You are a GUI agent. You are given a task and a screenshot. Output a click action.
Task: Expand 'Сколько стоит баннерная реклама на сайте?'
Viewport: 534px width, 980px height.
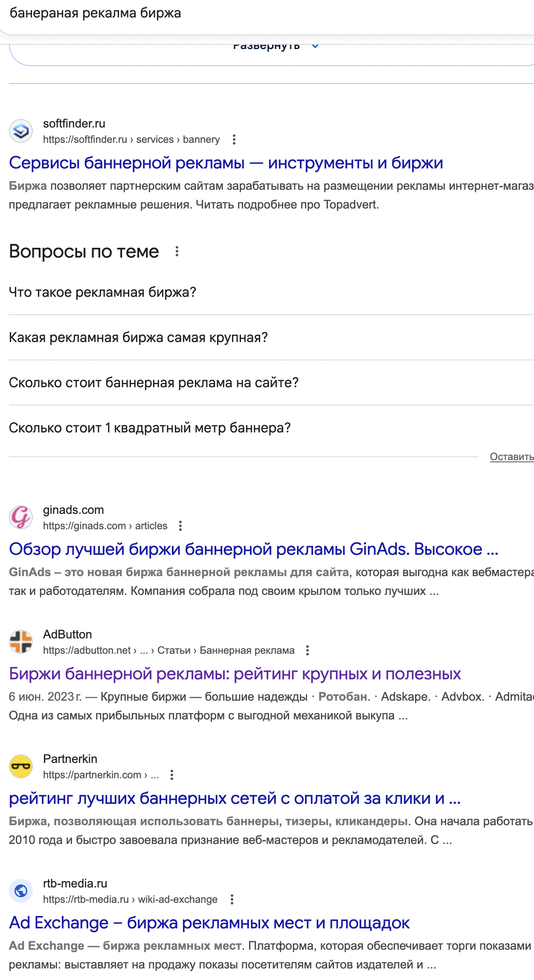click(x=154, y=383)
